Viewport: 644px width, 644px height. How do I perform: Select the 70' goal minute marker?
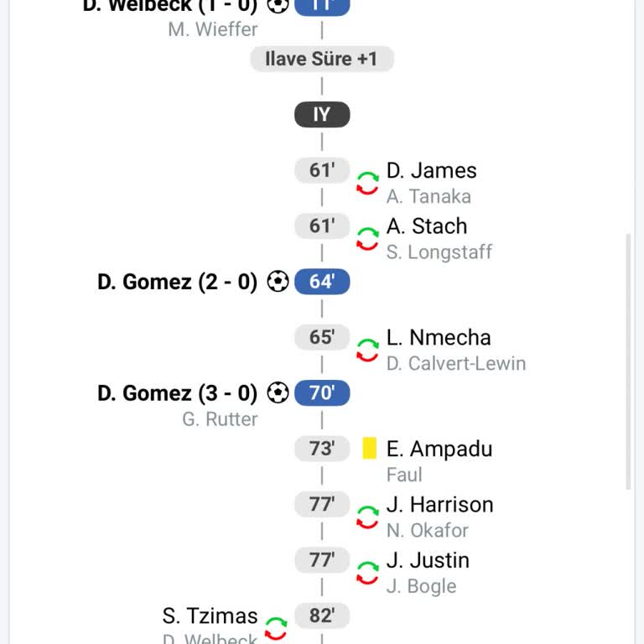click(322, 392)
